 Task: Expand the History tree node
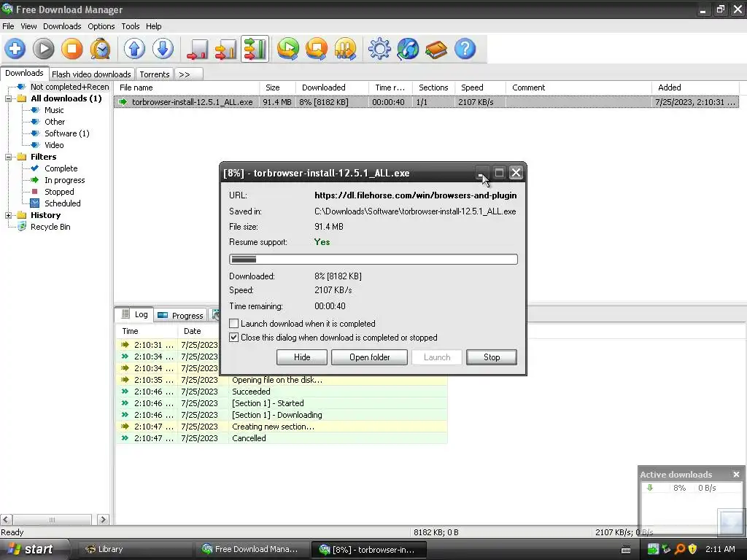point(8,215)
